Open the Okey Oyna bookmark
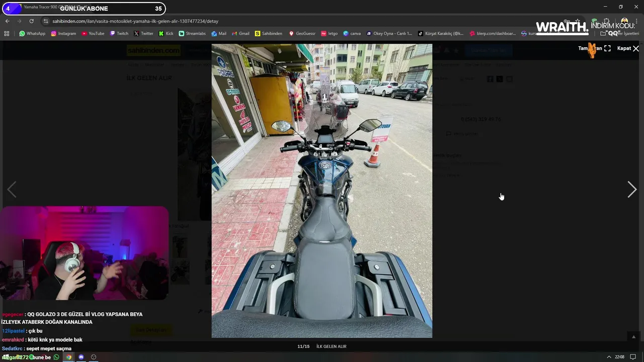The width and height of the screenshot is (644, 362). [x=389, y=34]
